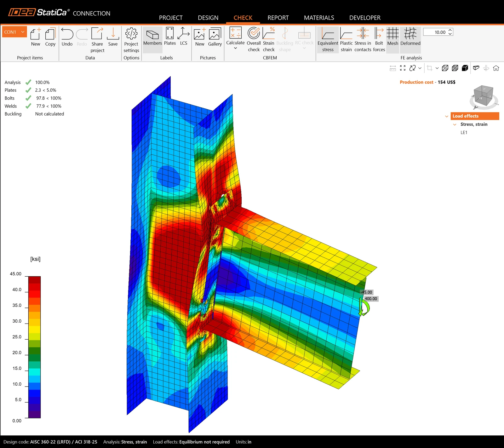Viewport: 504px width, 448px height.
Task: Click the Buckling Not calculated status
Action: [x=49, y=114]
